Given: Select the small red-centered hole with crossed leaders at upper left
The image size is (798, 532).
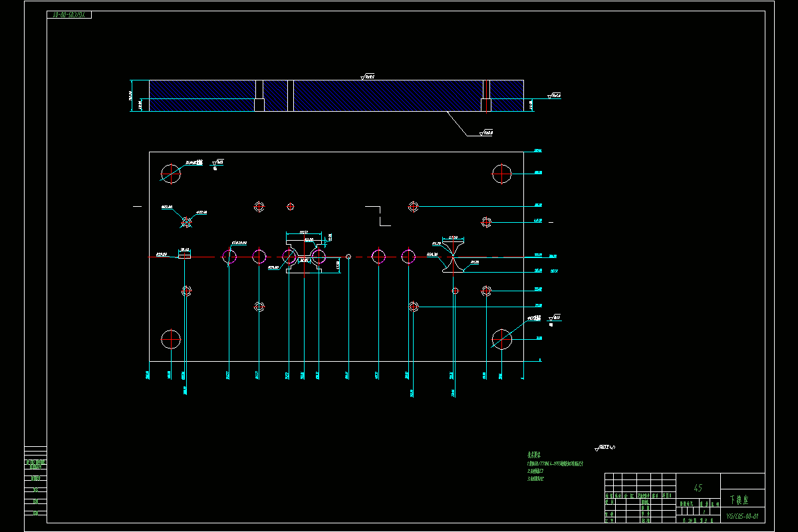Looking at the screenshot, I should tap(187, 221).
